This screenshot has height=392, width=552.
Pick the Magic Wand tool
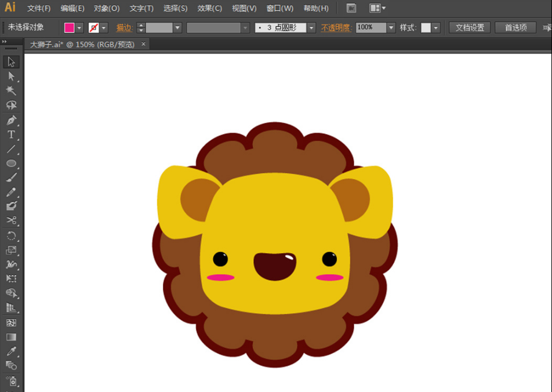[11, 90]
